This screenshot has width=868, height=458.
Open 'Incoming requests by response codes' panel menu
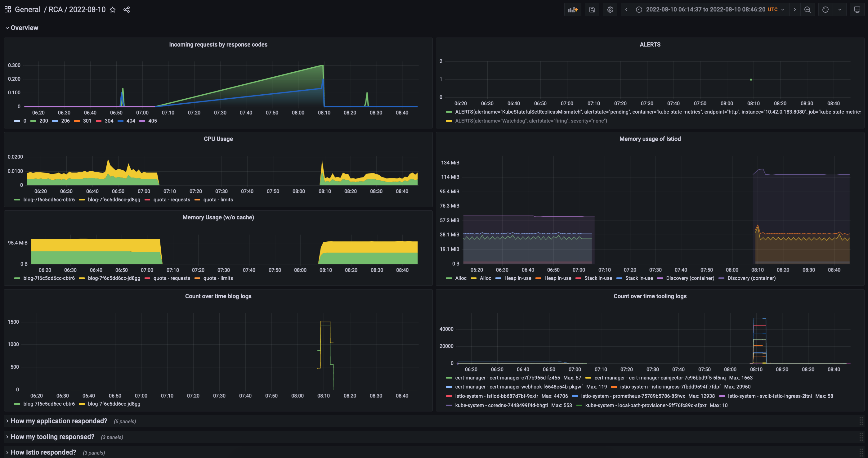(218, 44)
